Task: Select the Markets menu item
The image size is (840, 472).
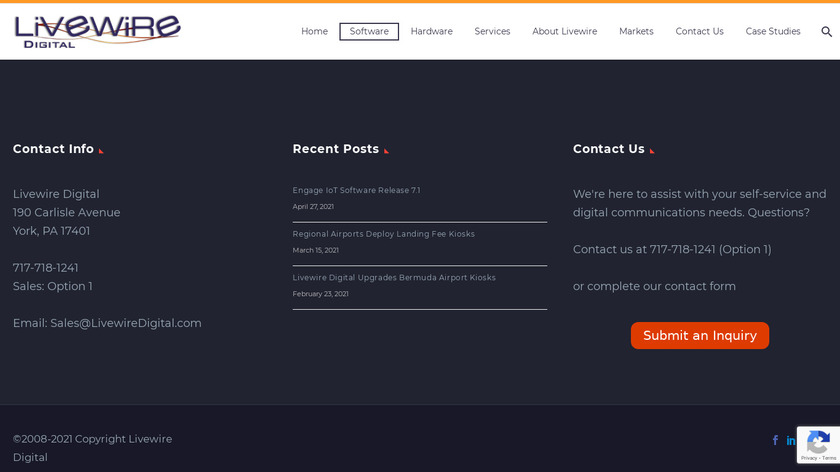Action: tap(636, 32)
